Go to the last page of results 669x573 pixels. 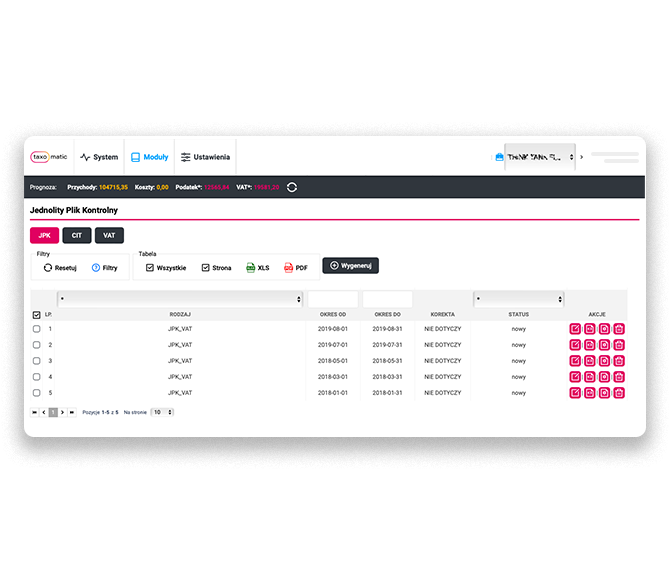(71, 412)
